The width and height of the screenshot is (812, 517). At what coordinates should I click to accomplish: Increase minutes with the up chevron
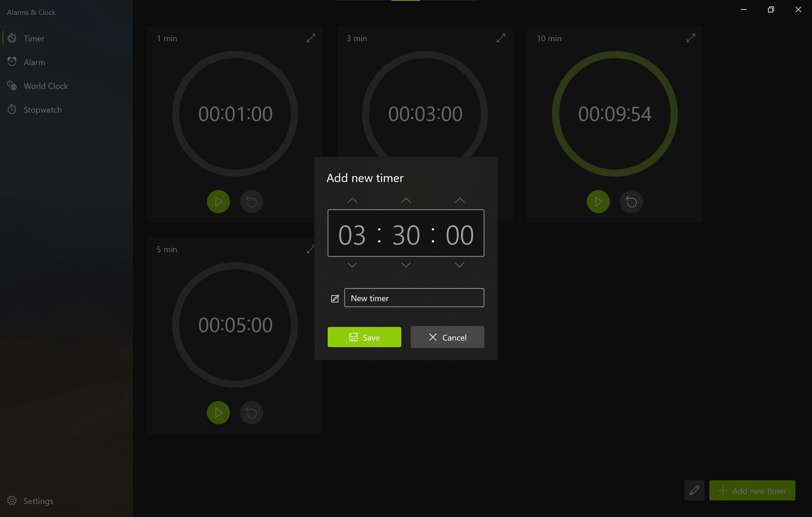pyautogui.click(x=406, y=200)
